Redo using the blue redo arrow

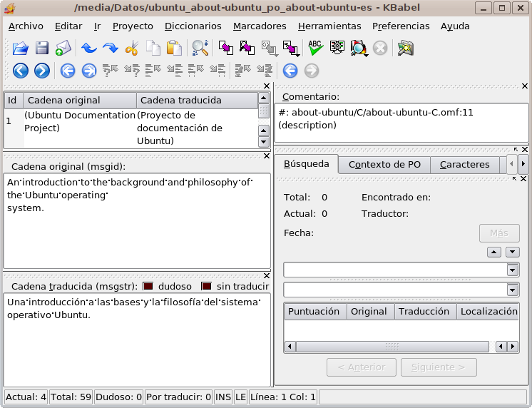coord(111,48)
